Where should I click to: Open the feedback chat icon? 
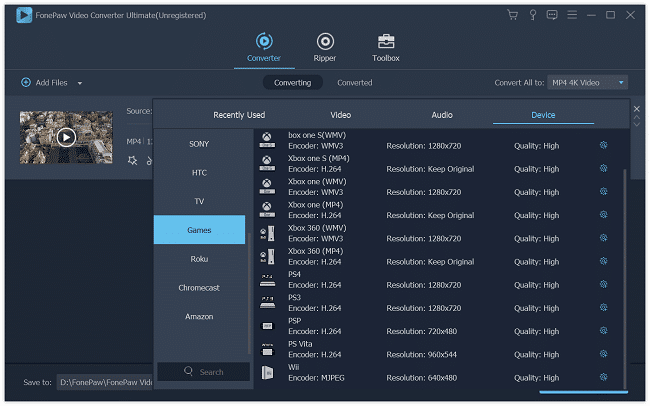pos(551,15)
